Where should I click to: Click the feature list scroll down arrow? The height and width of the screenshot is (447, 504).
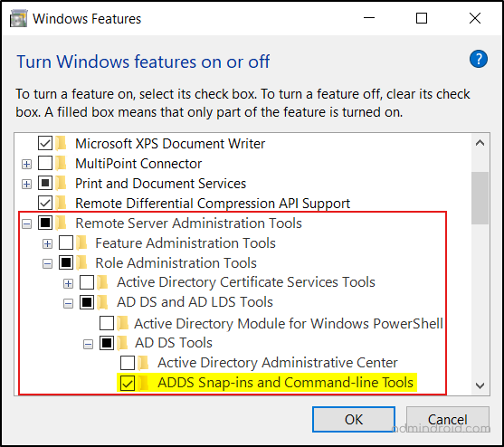tap(480, 385)
